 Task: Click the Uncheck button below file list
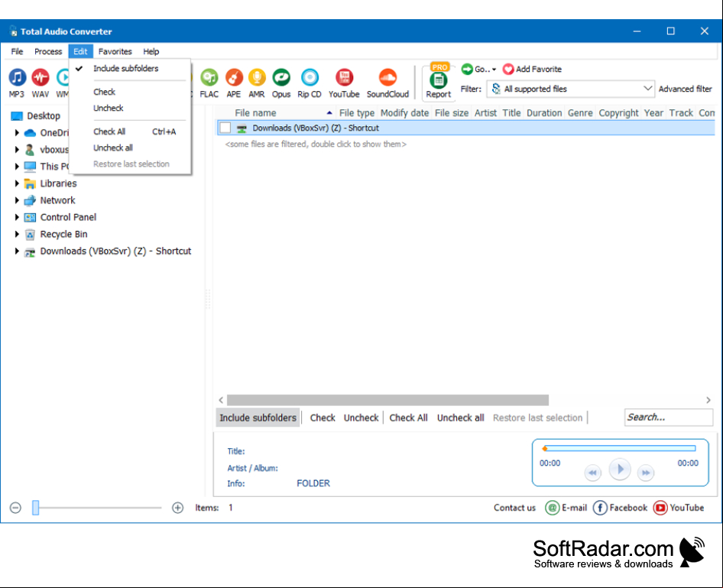click(361, 417)
